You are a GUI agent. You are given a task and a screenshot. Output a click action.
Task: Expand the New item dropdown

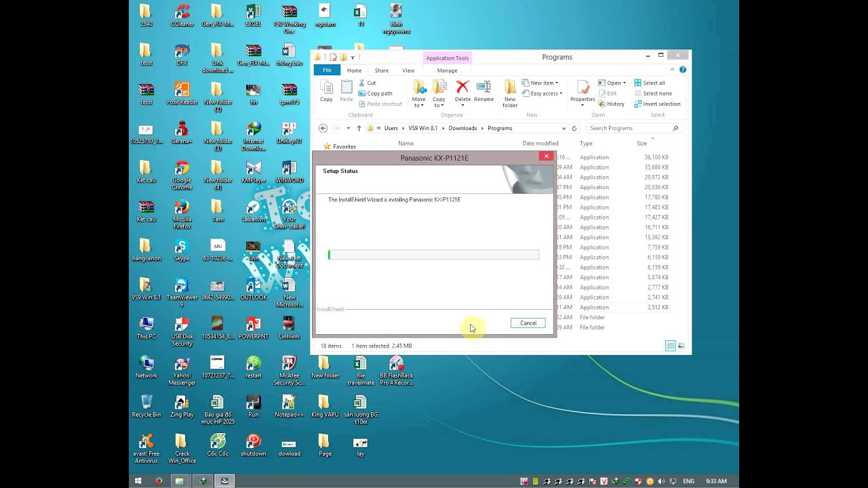[540, 83]
